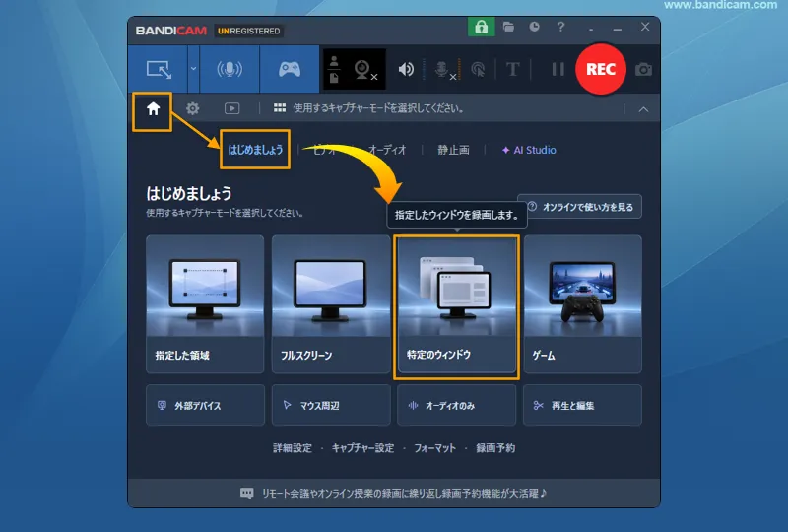Click オンラインで使い方を見る button
Screen dimensions: 788x532
coord(584,207)
